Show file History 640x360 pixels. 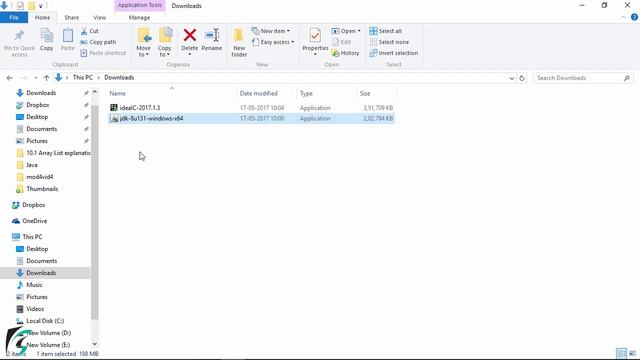click(x=346, y=53)
